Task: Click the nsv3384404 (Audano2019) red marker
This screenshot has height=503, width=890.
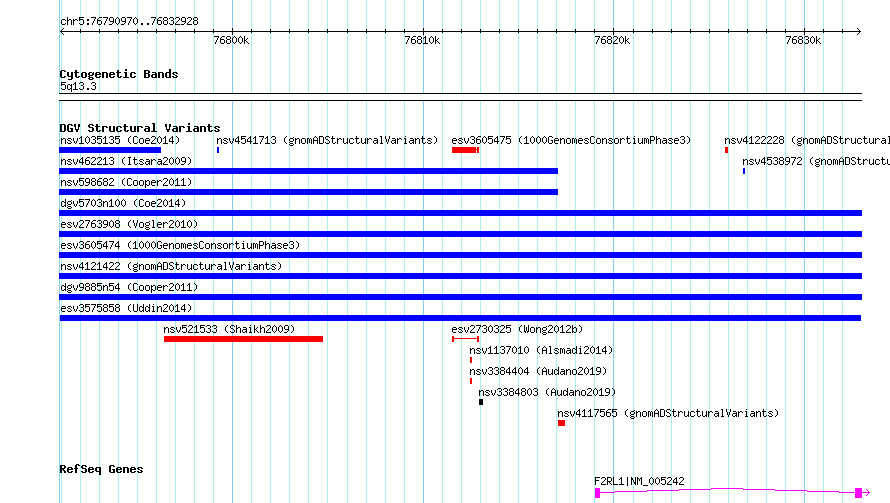Action: tap(471, 381)
